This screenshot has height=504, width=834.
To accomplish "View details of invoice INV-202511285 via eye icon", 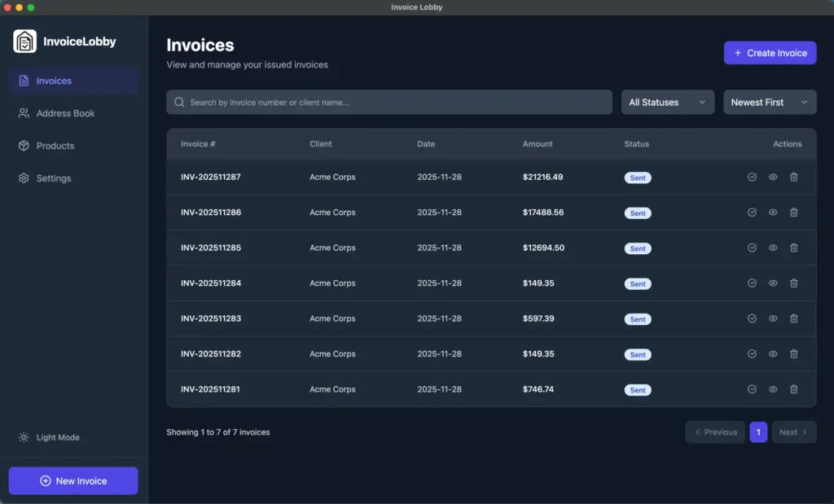I will coord(773,248).
